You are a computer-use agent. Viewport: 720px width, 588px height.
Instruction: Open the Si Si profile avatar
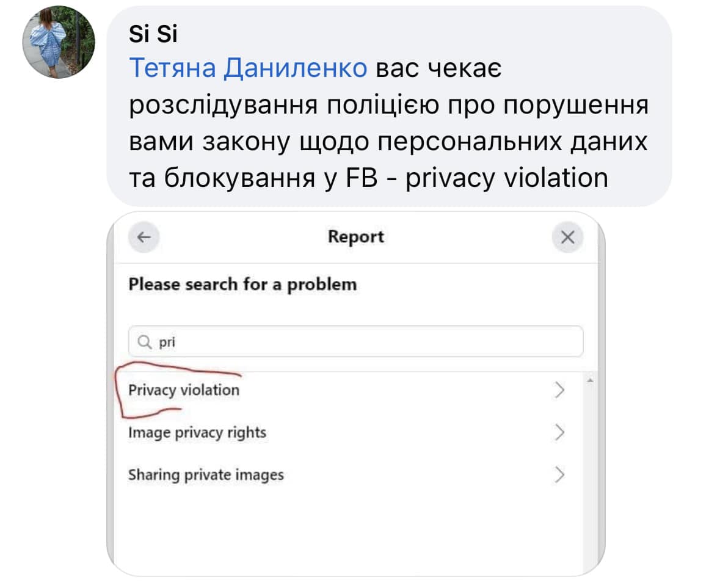point(59,42)
